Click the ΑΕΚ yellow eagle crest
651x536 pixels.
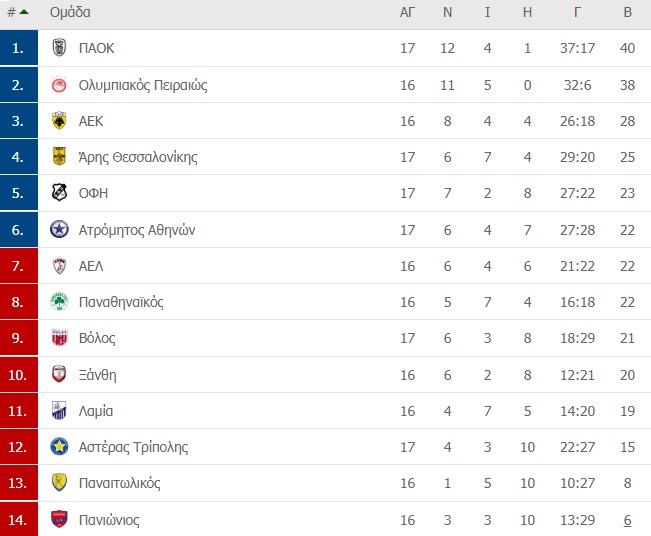pyautogui.click(x=59, y=121)
